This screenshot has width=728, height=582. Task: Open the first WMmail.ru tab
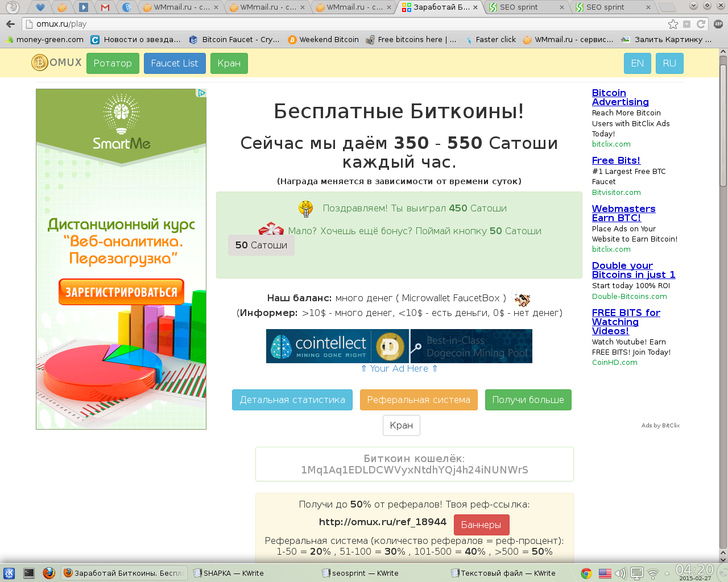[x=181, y=7]
